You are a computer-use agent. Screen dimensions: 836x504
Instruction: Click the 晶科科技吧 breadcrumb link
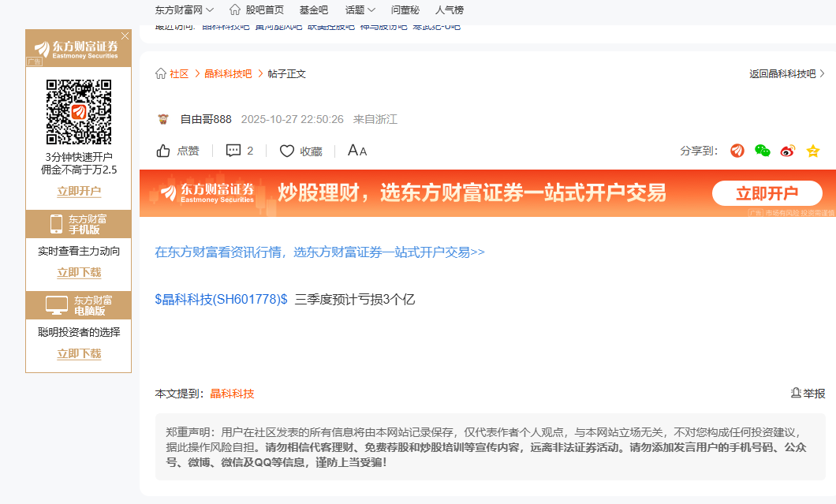point(228,73)
